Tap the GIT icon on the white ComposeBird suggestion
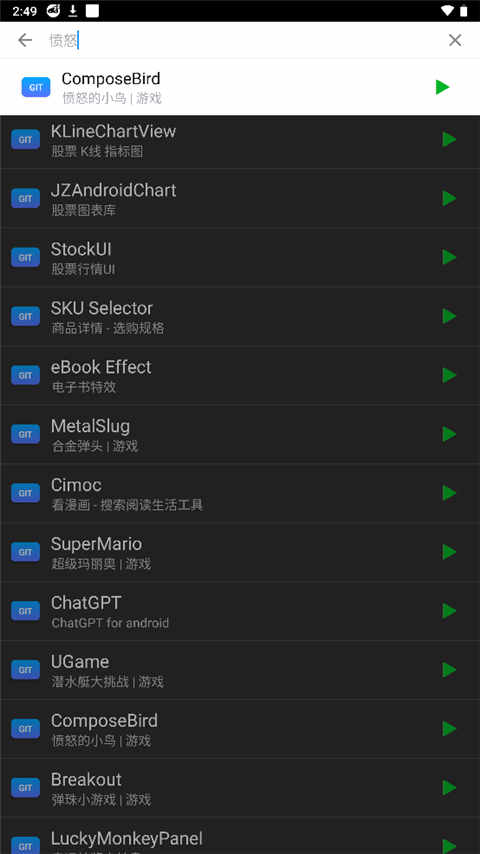The image size is (480, 854). coord(36,87)
